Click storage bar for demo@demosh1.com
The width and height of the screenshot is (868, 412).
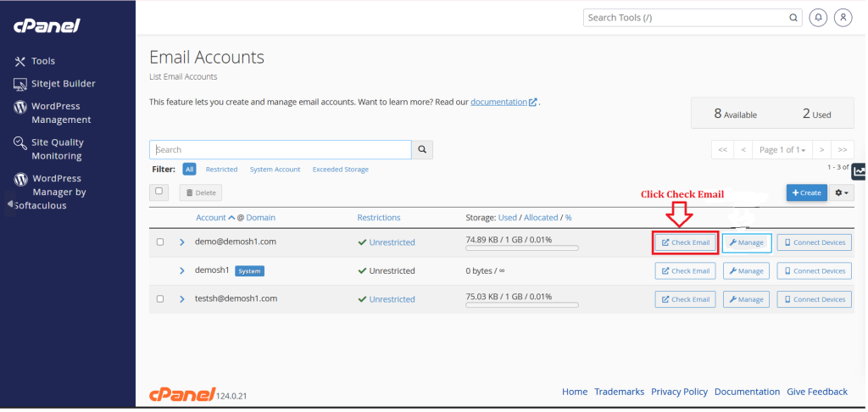[522, 248]
